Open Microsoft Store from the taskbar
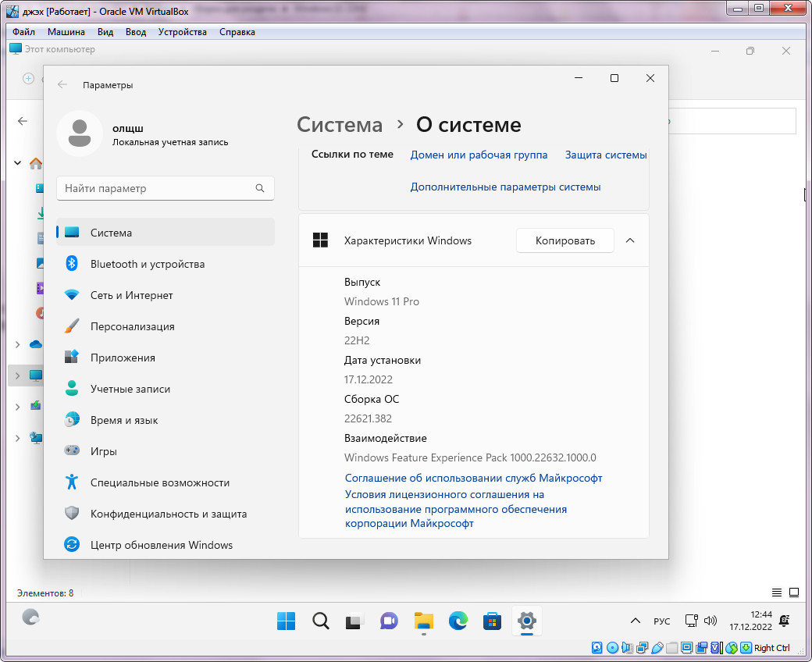The image size is (812, 662). coord(492,621)
